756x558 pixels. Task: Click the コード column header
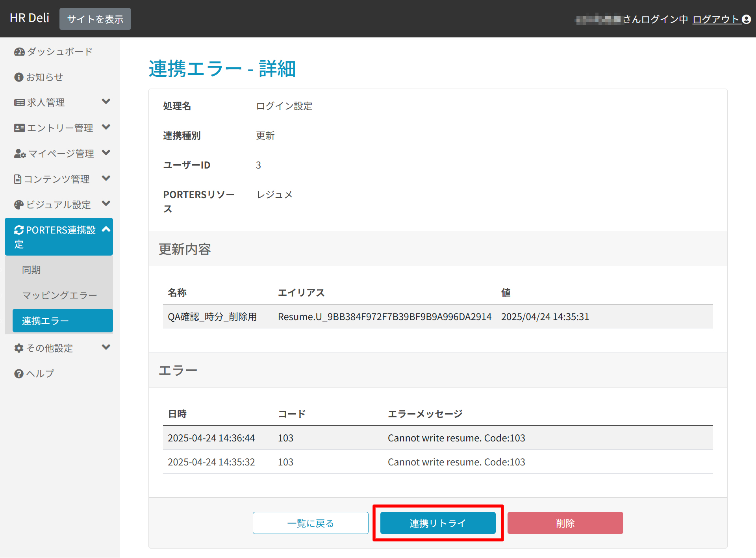[x=292, y=414]
